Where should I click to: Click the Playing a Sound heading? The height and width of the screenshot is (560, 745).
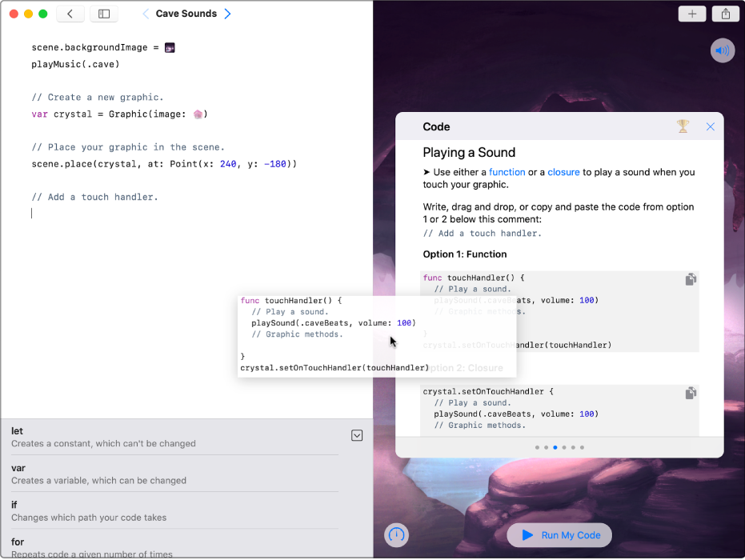pyautogui.click(x=469, y=153)
